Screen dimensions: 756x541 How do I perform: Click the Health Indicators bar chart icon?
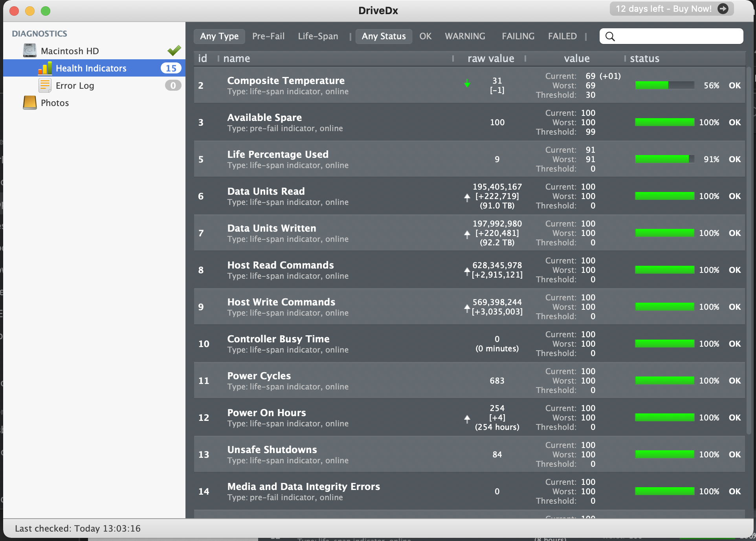[x=45, y=68]
